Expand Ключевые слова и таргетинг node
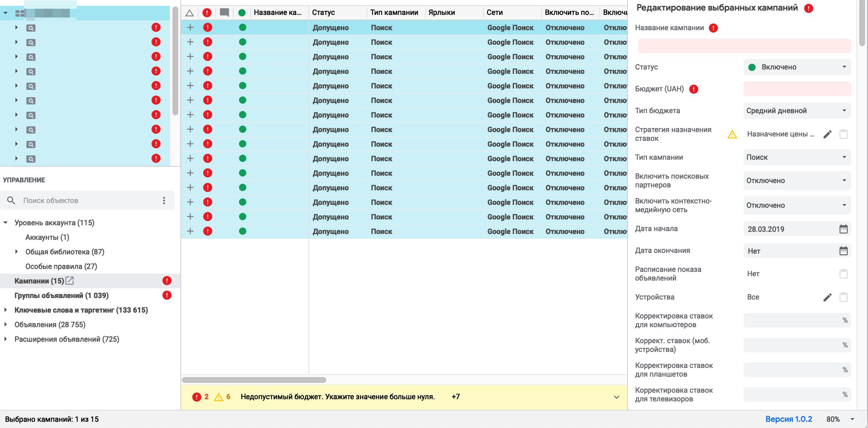 (x=5, y=310)
